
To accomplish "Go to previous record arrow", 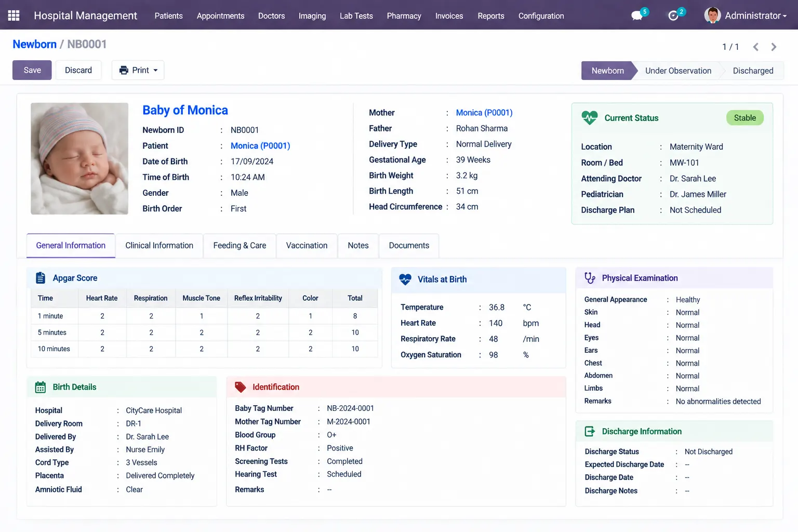I will (x=756, y=47).
